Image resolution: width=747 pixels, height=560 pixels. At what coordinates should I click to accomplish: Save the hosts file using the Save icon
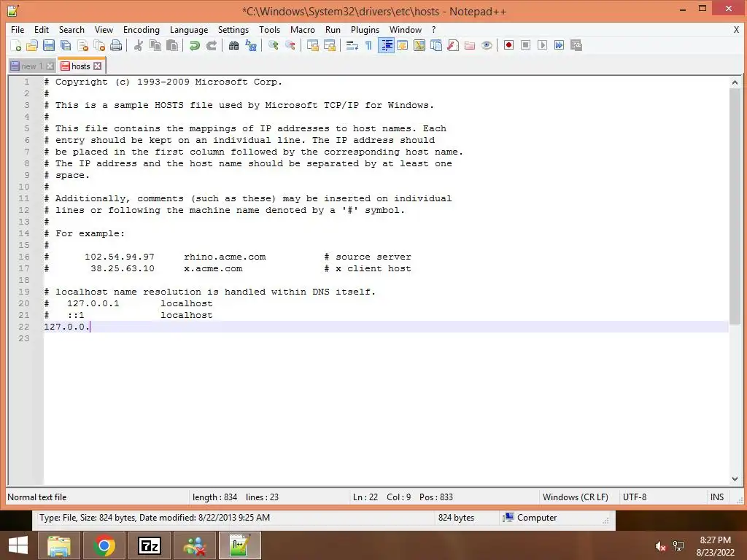49,45
